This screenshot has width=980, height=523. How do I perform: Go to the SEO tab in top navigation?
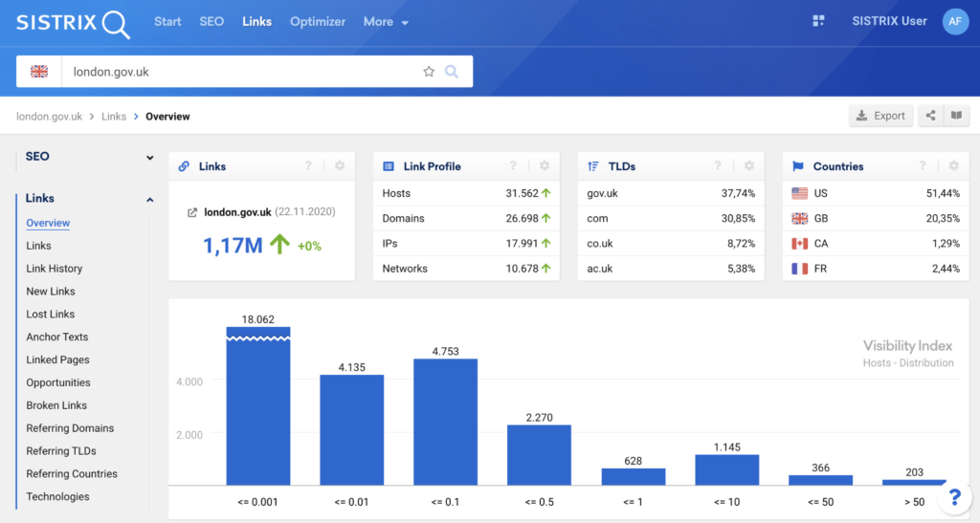click(212, 22)
